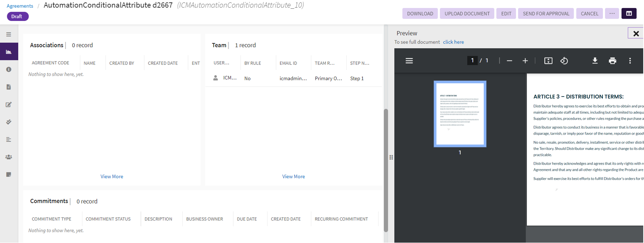
Task: Open the PDF viewer more actions menu
Action: tap(630, 61)
